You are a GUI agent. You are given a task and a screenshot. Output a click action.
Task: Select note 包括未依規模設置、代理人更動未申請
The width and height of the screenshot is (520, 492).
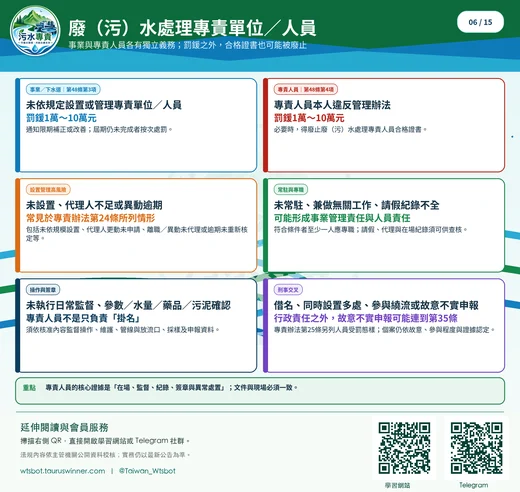pos(84,230)
